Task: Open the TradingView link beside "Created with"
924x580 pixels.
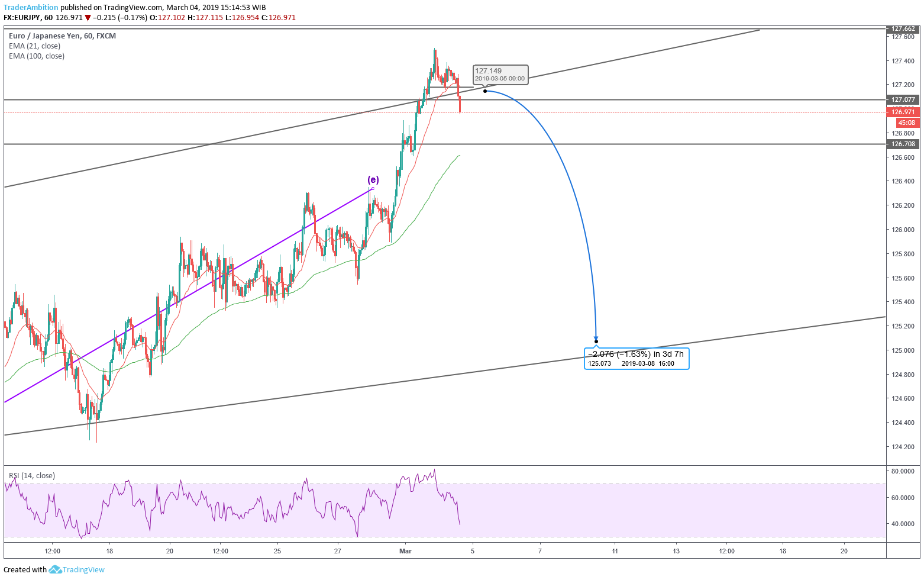Action: pos(83,569)
